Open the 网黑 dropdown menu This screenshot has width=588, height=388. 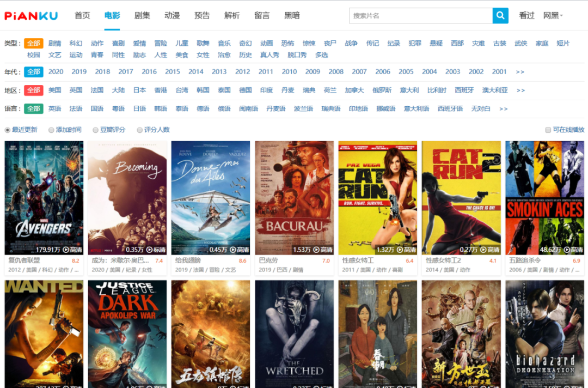pyautogui.click(x=553, y=16)
